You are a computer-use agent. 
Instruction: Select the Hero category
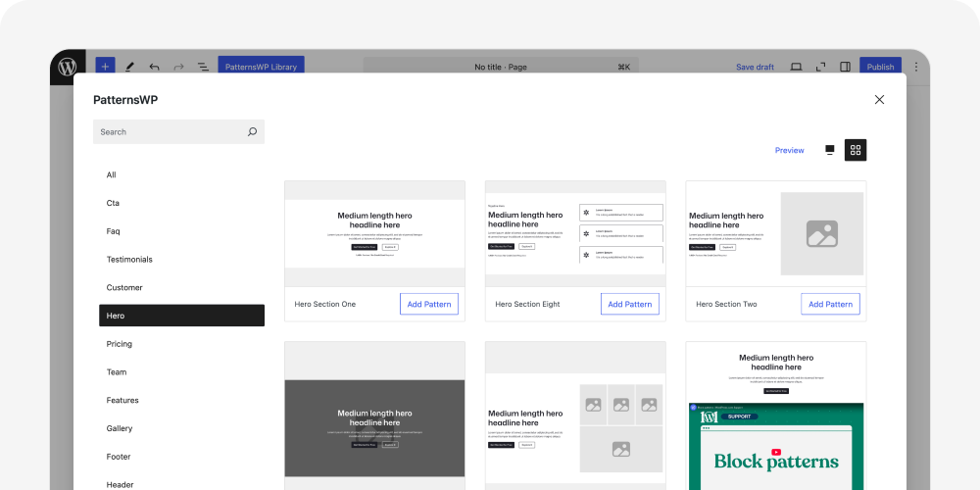tap(182, 316)
